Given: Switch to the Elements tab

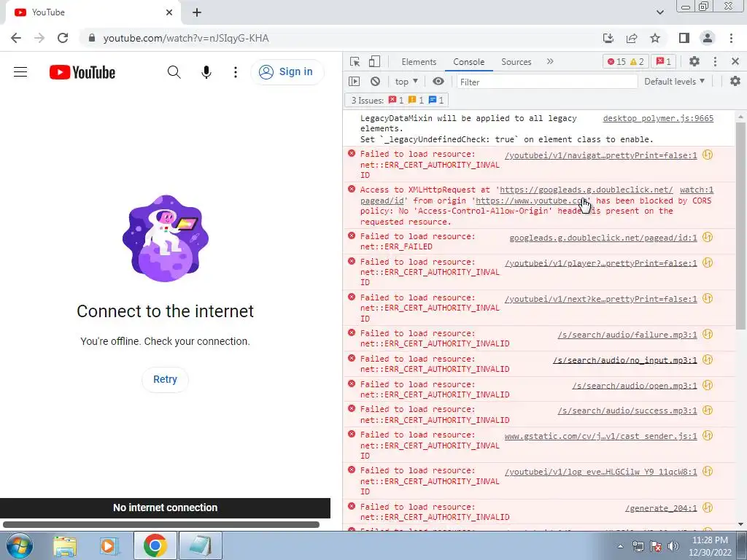Looking at the screenshot, I should coord(419,62).
